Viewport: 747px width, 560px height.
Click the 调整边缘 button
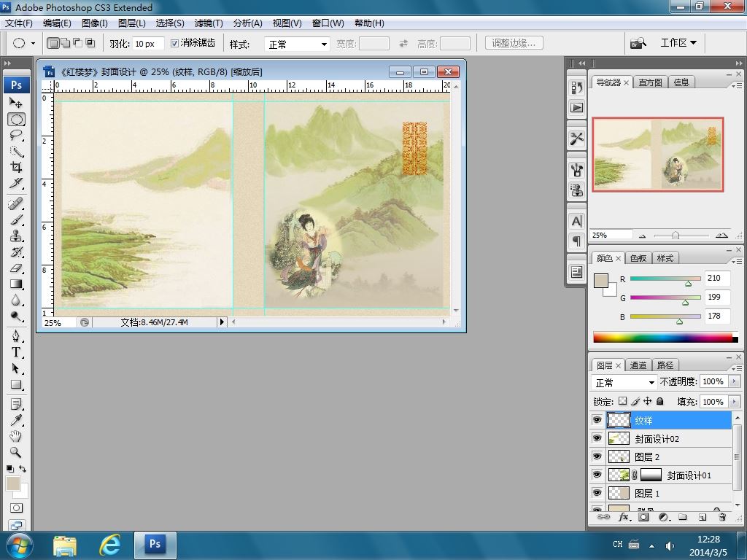click(x=514, y=43)
